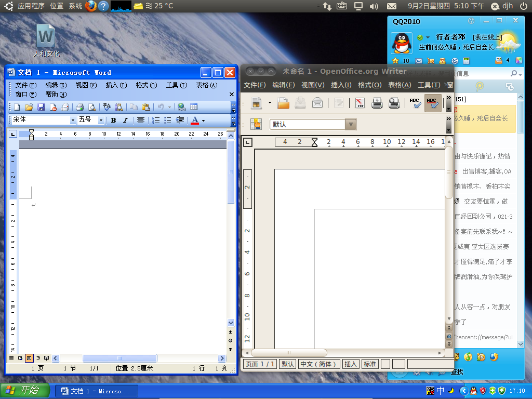Screen dimensions: 532x399
Task: Click the Print icon in OpenOffice Writer
Action: click(x=377, y=103)
